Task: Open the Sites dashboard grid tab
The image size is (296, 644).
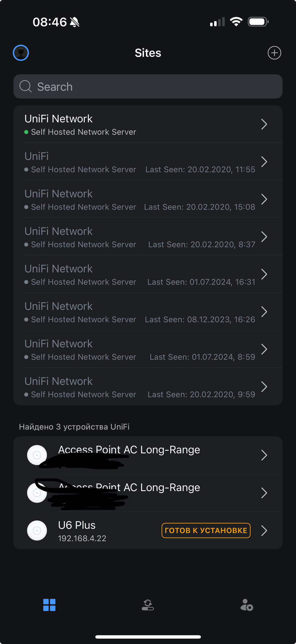Action: (49, 605)
